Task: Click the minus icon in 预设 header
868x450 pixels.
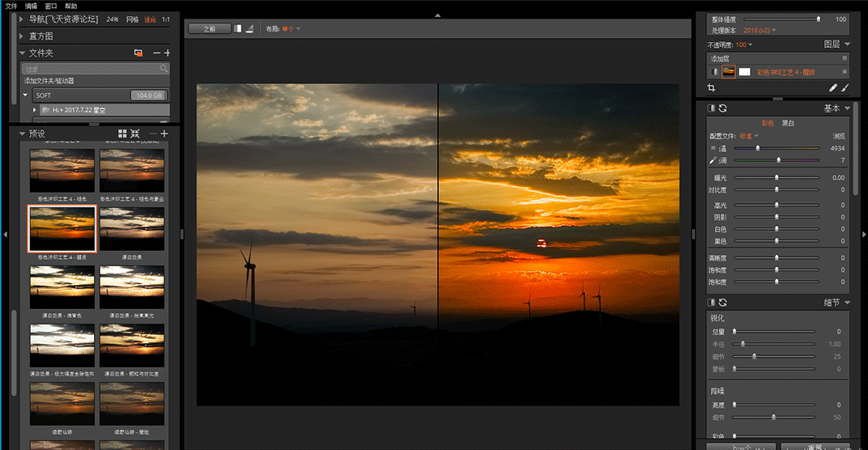Action: (x=153, y=134)
